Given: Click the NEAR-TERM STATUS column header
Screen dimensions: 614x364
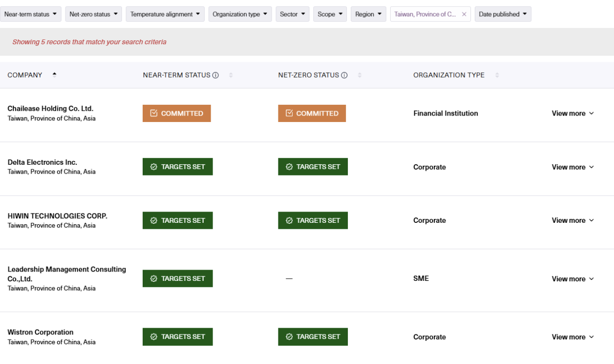Looking at the screenshot, I should coord(177,75).
